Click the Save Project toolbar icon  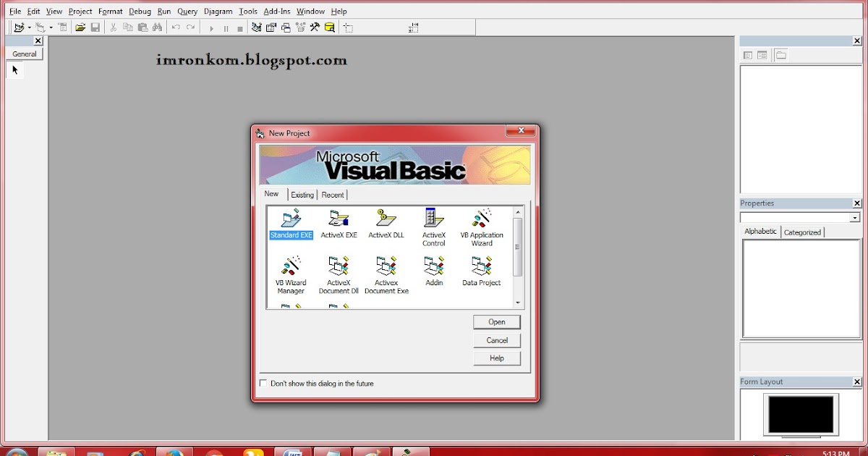[96, 28]
